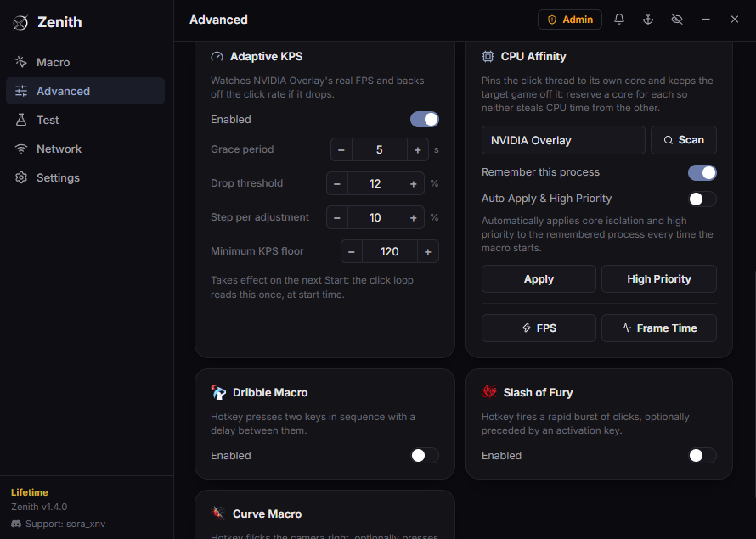
Task: Open Settings from the sidebar
Action: coord(85,177)
